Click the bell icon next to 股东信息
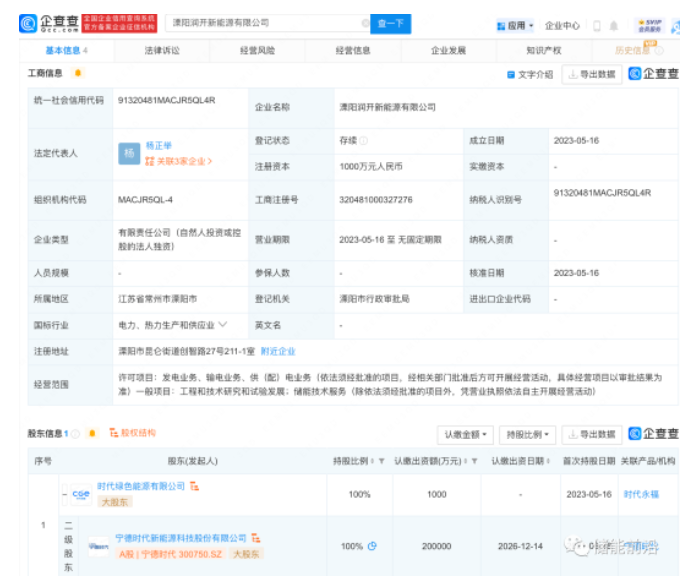Viewport: 693px width, 584px height. [92, 433]
